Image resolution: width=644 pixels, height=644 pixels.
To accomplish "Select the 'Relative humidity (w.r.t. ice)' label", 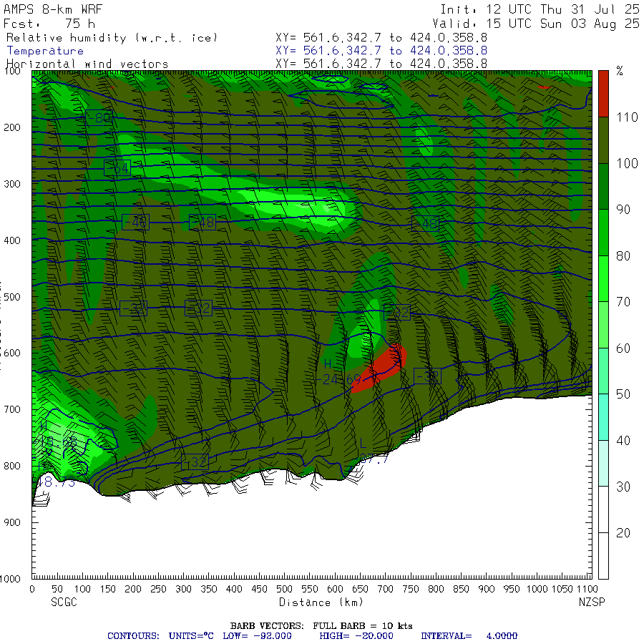I will click(112, 38).
